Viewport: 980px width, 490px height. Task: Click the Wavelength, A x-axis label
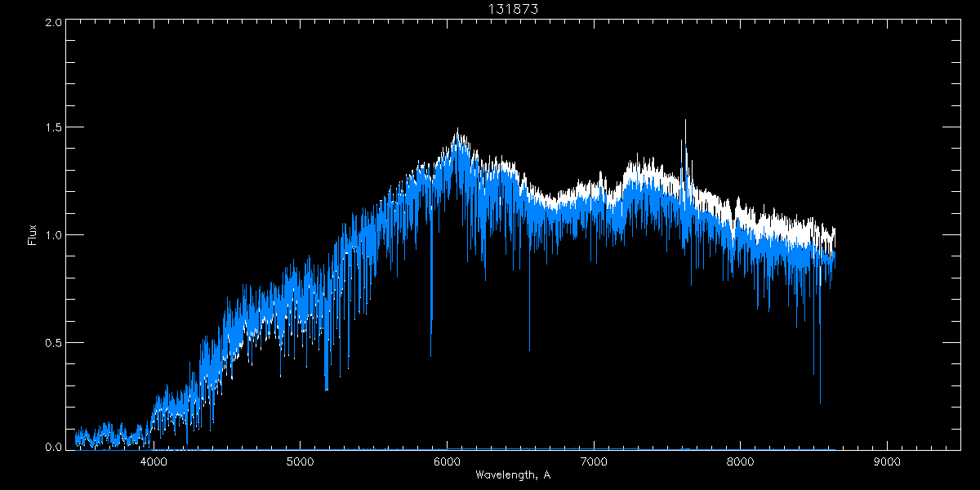pyautogui.click(x=512, y=474)
